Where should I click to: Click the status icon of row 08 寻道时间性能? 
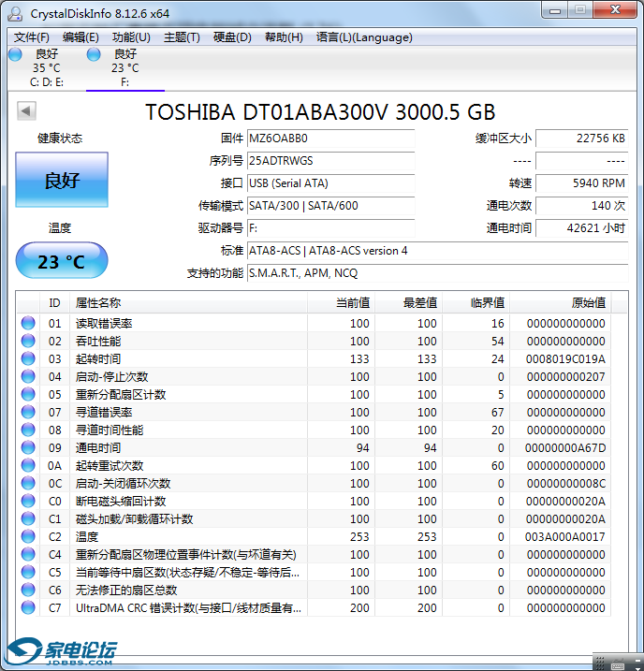pos(28,430)
